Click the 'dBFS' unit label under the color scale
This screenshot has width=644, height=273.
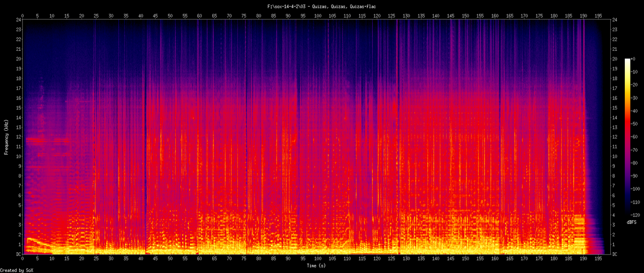pos(632,222)
